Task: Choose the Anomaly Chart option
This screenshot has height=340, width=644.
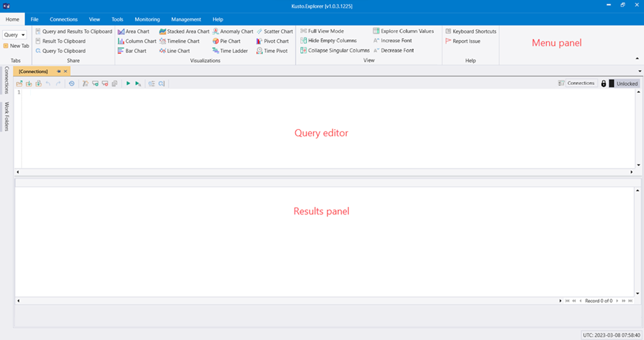Action: 232,31
